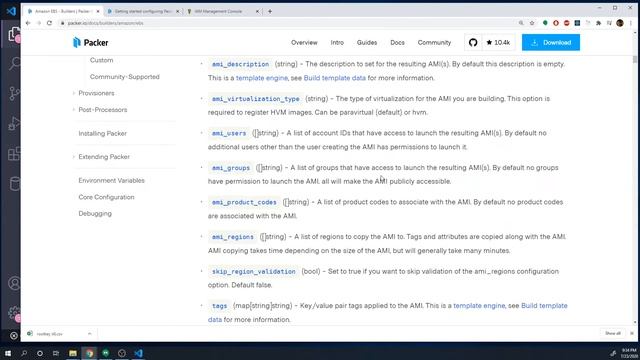640x360 pixels.
Task: Open the Community-Supported sidebar entry
Action: 124,77
